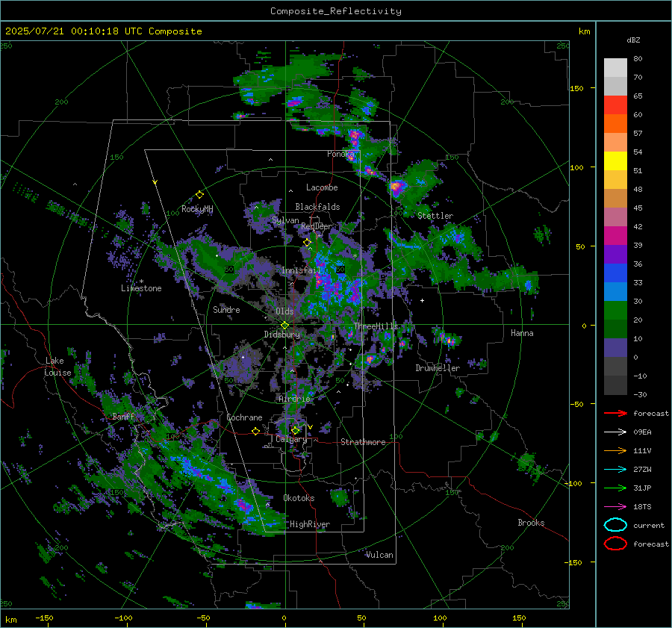Click the Olds city label

[284, 311]
